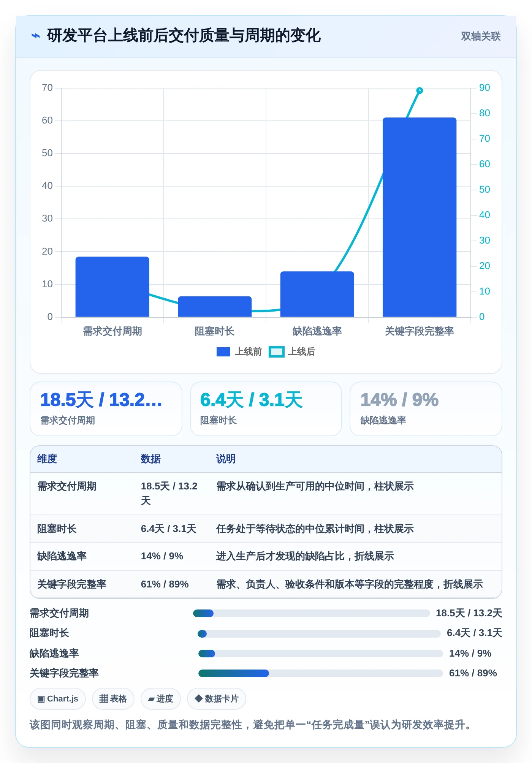Click the 数据卡片 tag chip

pyautogui.click(x=216, y=699)
